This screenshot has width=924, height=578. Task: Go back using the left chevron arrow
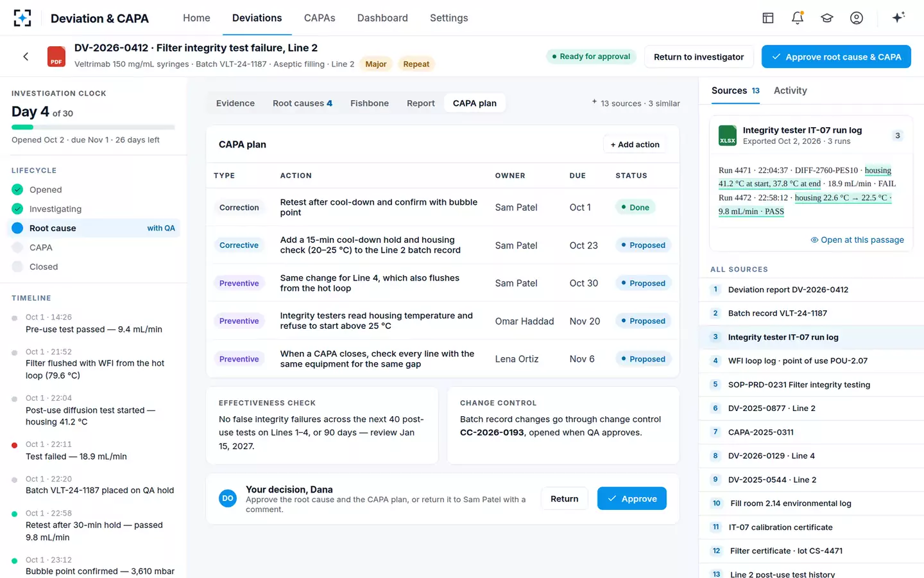point(26,57)
